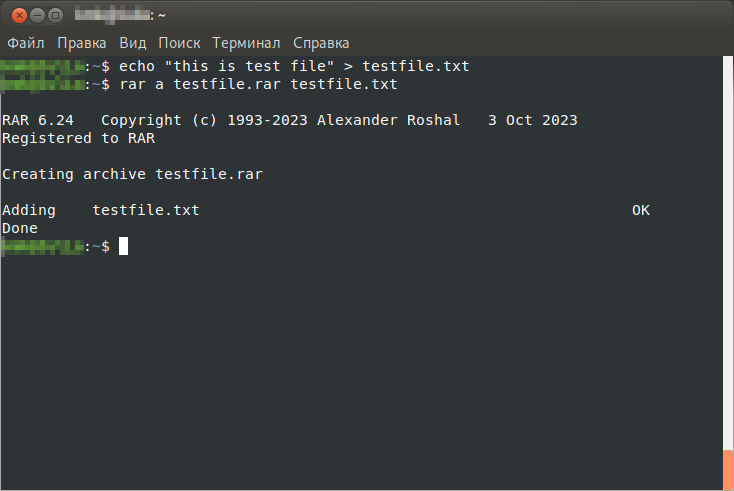Open the Терминал menu
Image resolution: width=734 pixels, height=491 pixels.
[x=246, y=43]
